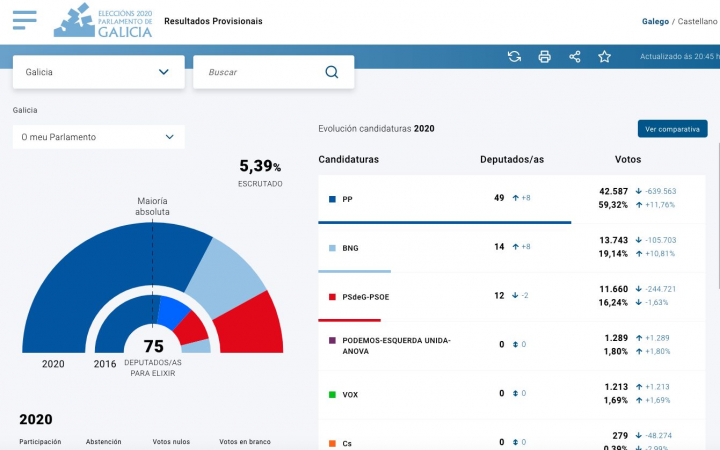Share the page via the share icon

tap(574, 57)
